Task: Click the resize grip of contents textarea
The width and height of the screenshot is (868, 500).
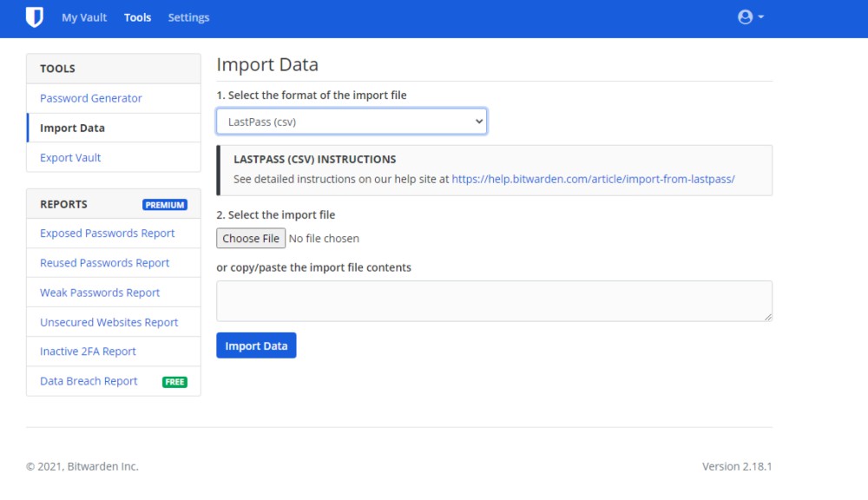Action: click(768, 317)
